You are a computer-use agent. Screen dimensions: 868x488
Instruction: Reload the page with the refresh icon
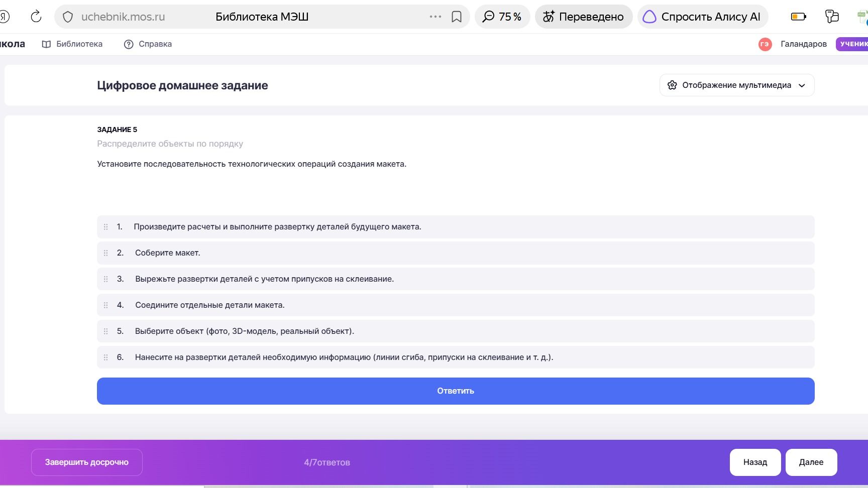[x=36, y=17]
